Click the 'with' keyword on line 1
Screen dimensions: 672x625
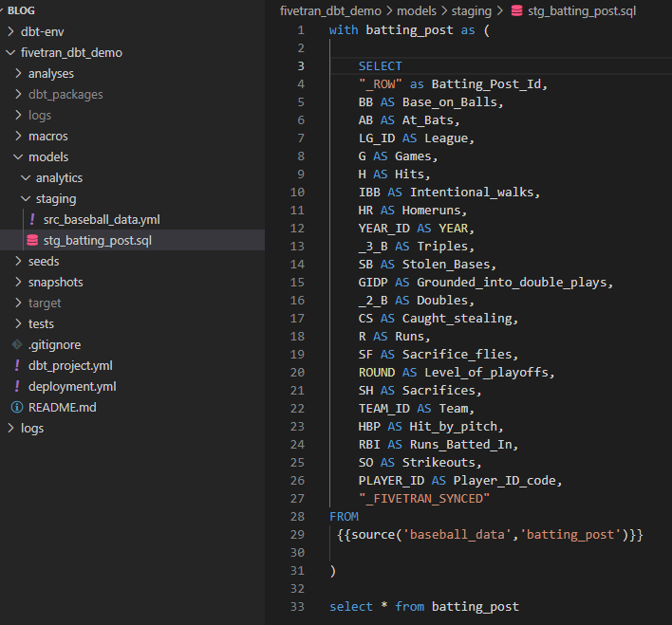[344, 30]
